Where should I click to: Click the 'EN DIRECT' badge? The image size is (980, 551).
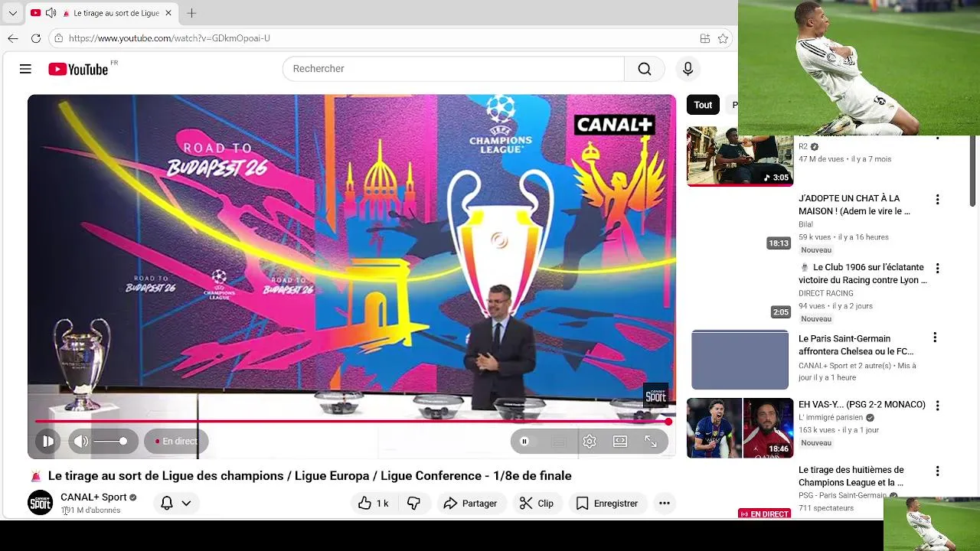coord(765,514)
